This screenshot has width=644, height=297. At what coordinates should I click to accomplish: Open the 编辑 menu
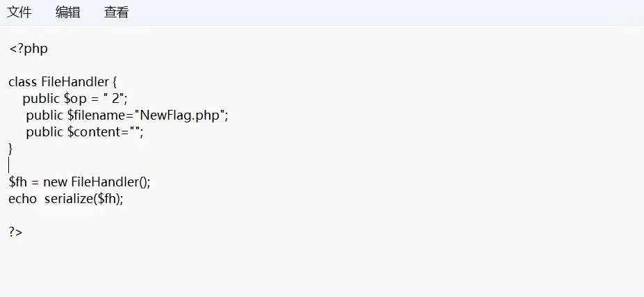tap(68, 13)
